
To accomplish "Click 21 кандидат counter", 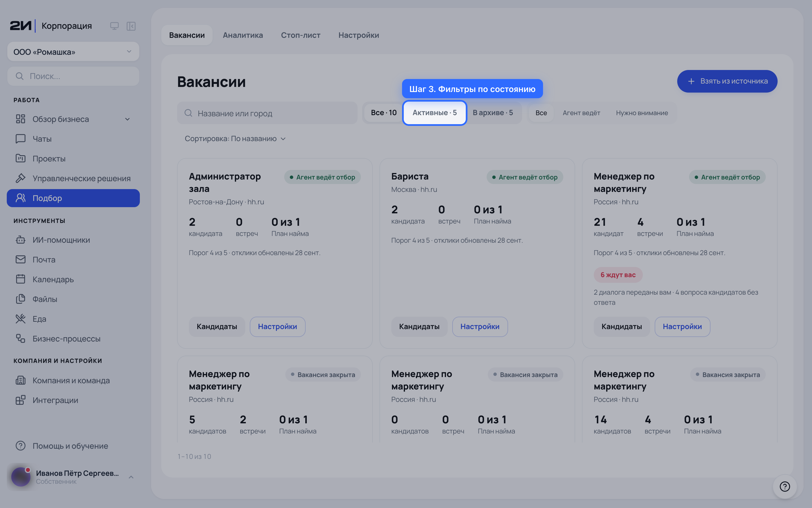I will click(x=608, y=227).
